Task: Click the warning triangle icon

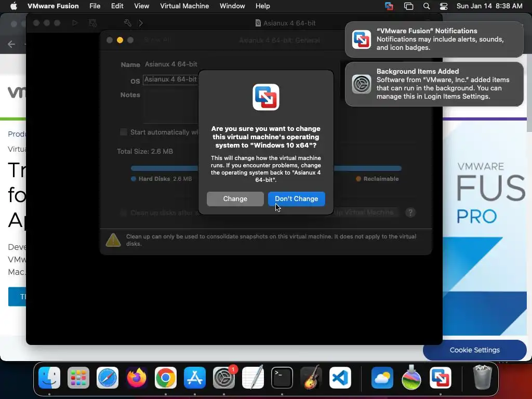Action: 113,240
